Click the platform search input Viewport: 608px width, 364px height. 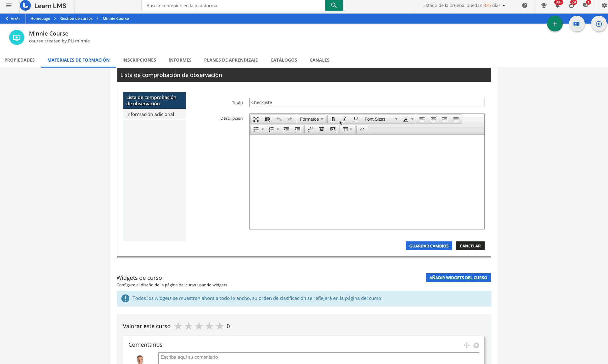(233, 5)
